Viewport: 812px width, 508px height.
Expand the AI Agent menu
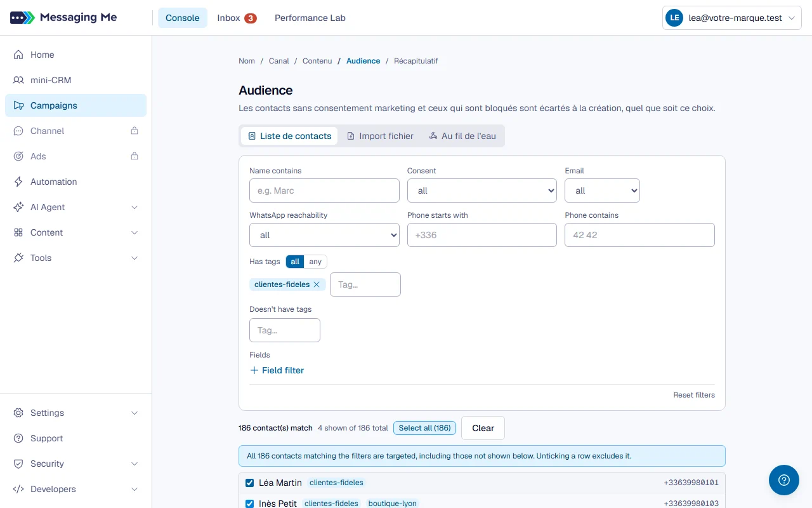75,207
